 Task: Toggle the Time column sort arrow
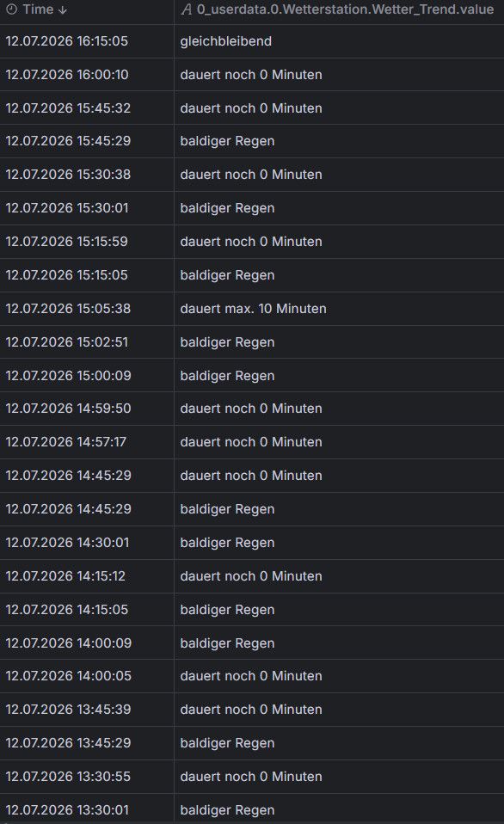[63, 10]
